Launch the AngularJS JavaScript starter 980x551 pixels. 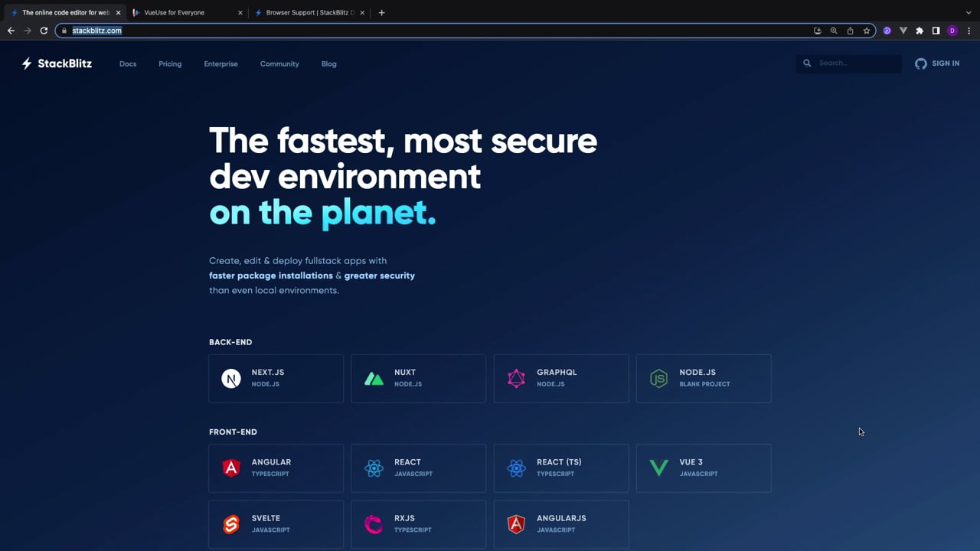pyautogui.click(x=561, y=524)
